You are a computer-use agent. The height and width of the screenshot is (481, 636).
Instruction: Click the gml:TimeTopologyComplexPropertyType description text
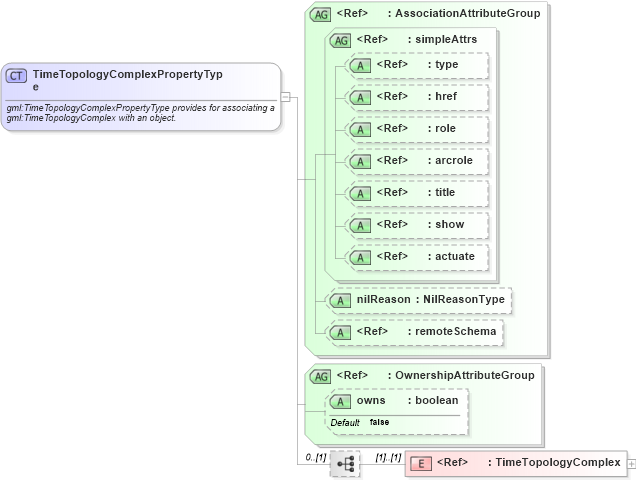140,113
